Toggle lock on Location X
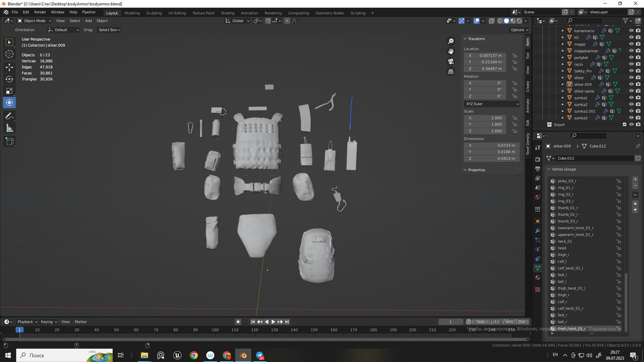Screen dimensions: 644x362 (x=515, y=56)
